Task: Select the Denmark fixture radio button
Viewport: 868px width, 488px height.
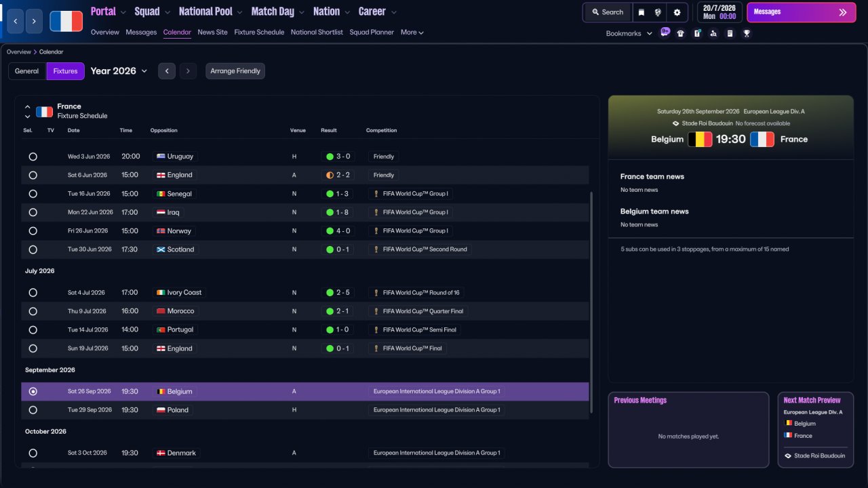Action: pos(33,453)
